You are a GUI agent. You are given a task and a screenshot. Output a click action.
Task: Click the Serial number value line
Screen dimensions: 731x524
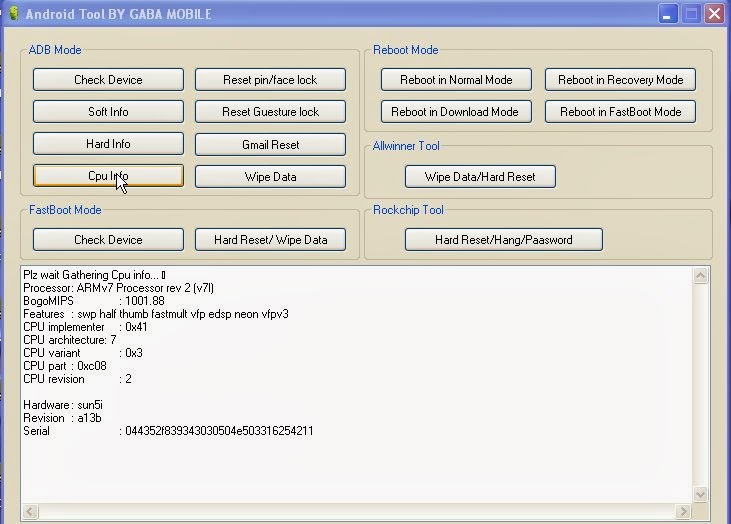click(168, 431)
